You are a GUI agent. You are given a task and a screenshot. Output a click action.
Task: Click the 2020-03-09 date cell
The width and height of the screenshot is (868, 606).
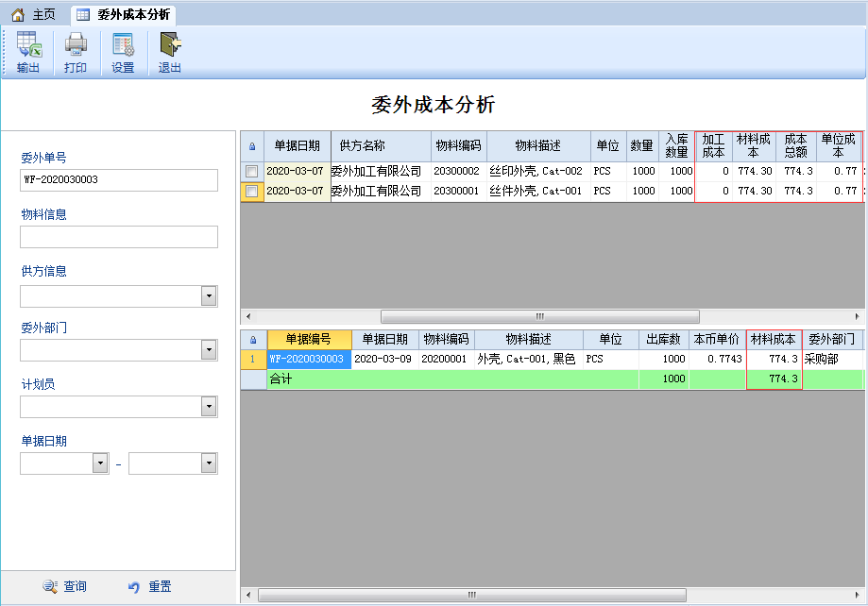click(x=385, y=360)
